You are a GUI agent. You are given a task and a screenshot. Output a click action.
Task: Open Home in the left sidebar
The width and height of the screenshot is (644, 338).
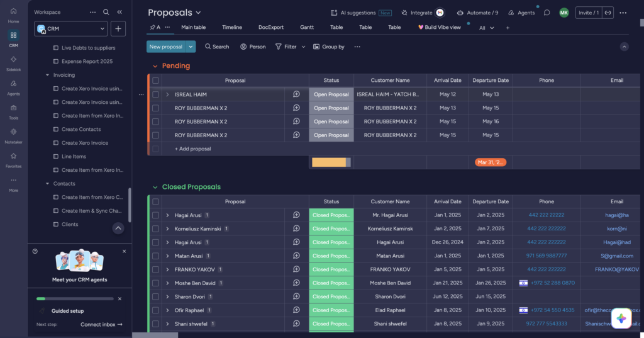(14, 15)
